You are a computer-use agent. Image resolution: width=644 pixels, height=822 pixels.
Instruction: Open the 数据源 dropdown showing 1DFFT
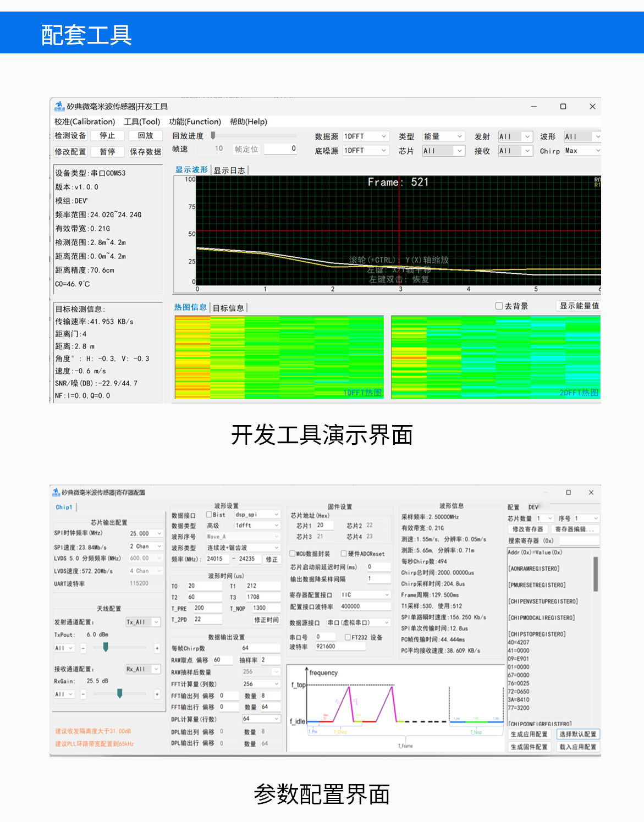(366, 136)
